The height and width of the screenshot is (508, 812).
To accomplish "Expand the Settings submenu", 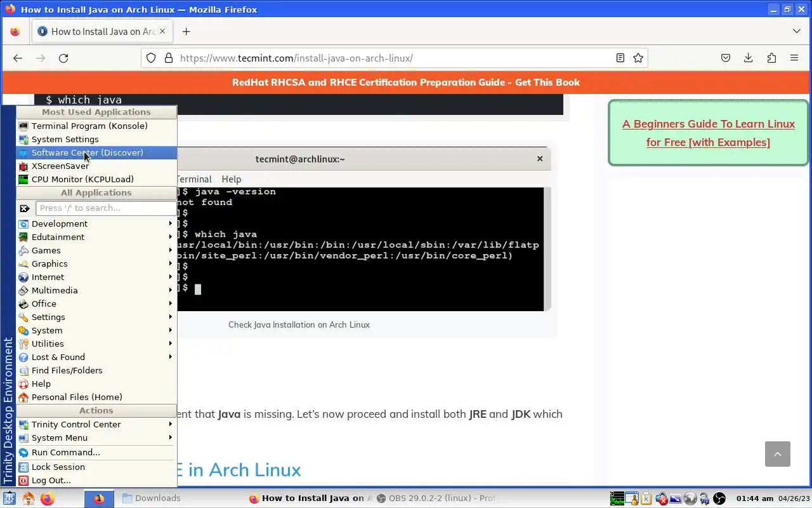I will (x=96, y=317).
